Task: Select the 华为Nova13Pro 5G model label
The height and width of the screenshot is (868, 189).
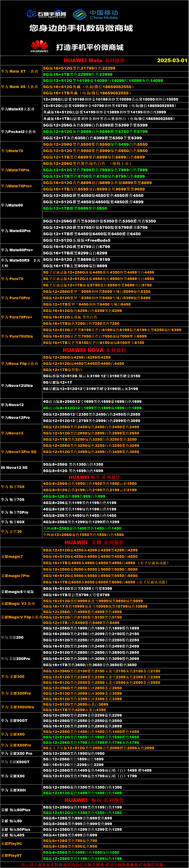Action: click(19, 452)
